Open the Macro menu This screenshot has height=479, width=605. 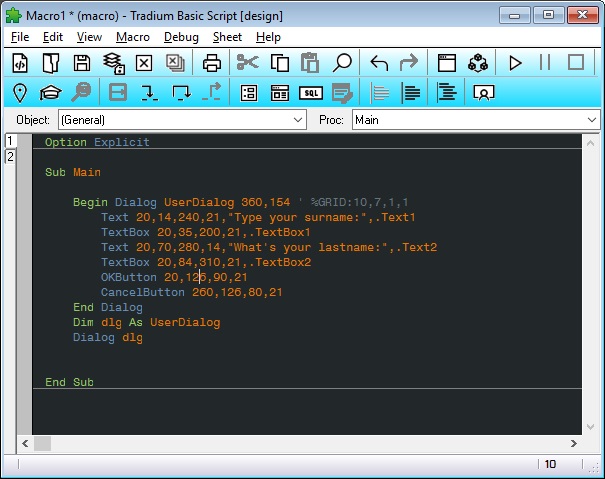pos(133,37)
